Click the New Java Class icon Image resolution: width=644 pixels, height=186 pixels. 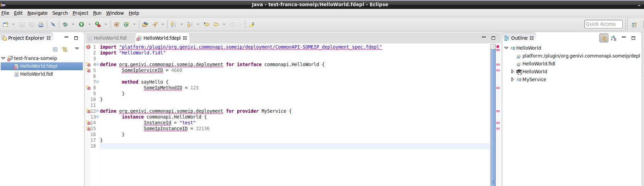pyautogui.click(x=126, y=24)
